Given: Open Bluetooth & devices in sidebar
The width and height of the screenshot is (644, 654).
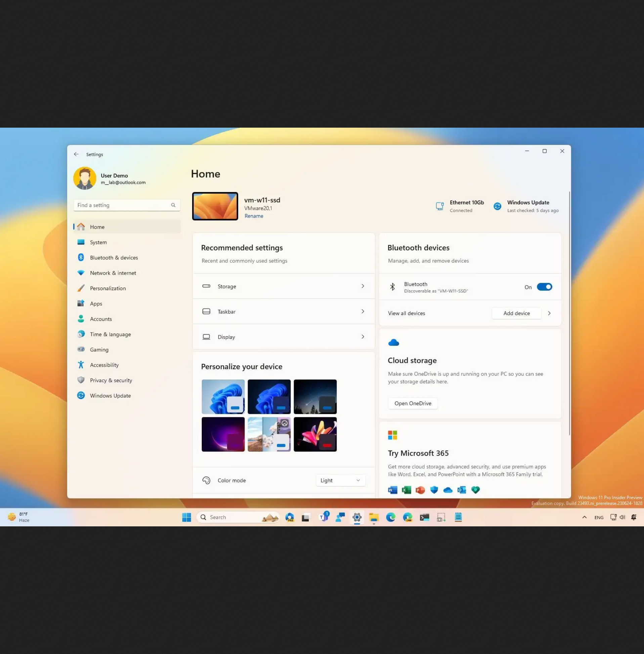Looking at the screenshot, I should (x=127, y=258).
